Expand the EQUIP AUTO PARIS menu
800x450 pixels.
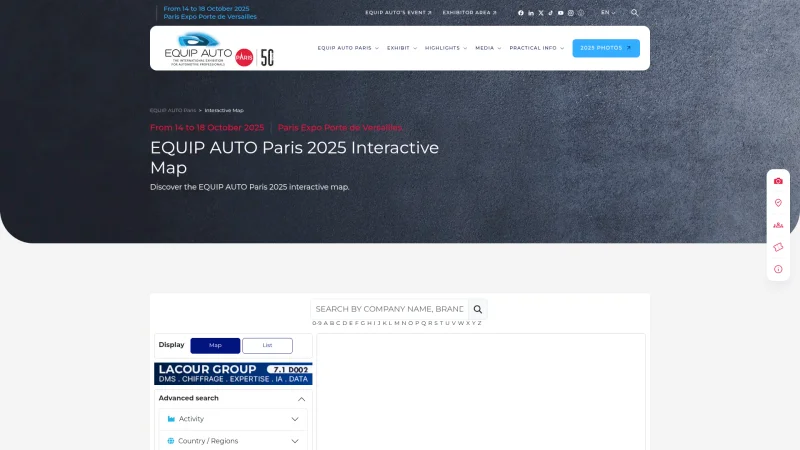pos(348,48)
